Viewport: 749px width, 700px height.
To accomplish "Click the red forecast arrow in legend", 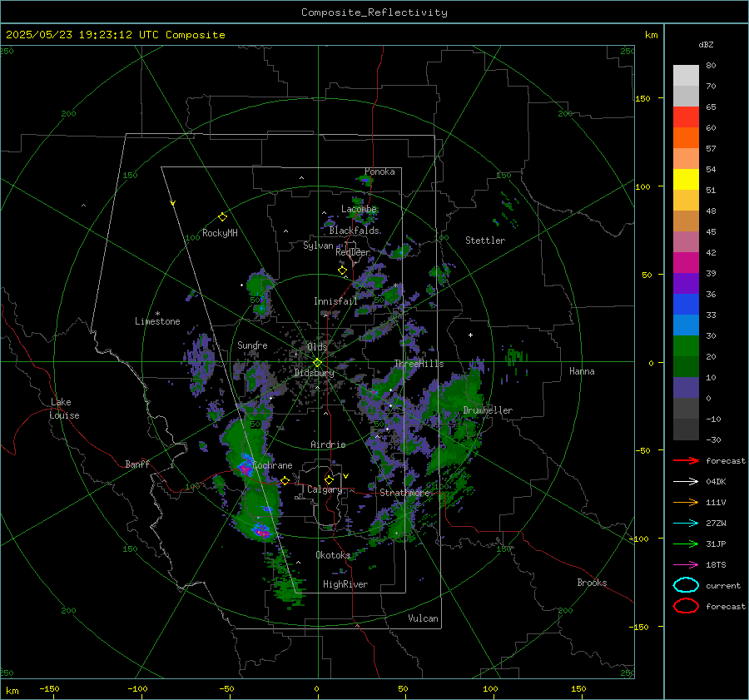I will 686,460.
